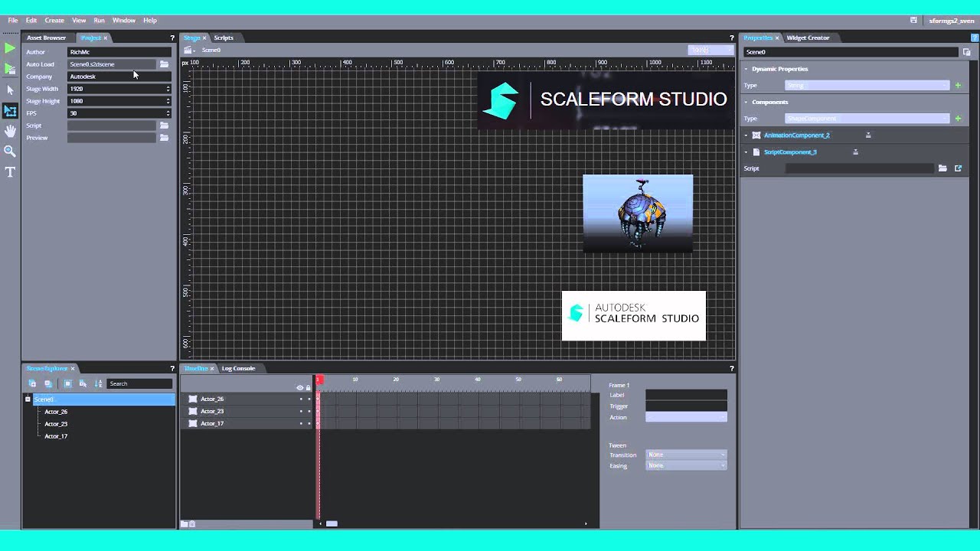
Task: Click the window layout icon in the top-right menu bar
Action: pyautogui.click(x=913, y=21)
